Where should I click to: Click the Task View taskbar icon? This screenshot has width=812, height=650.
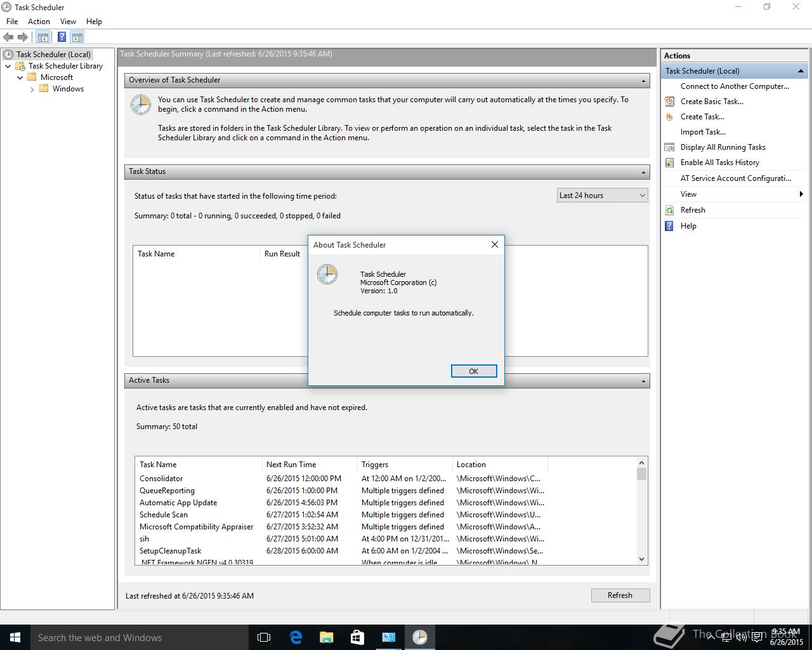point(264,637)
